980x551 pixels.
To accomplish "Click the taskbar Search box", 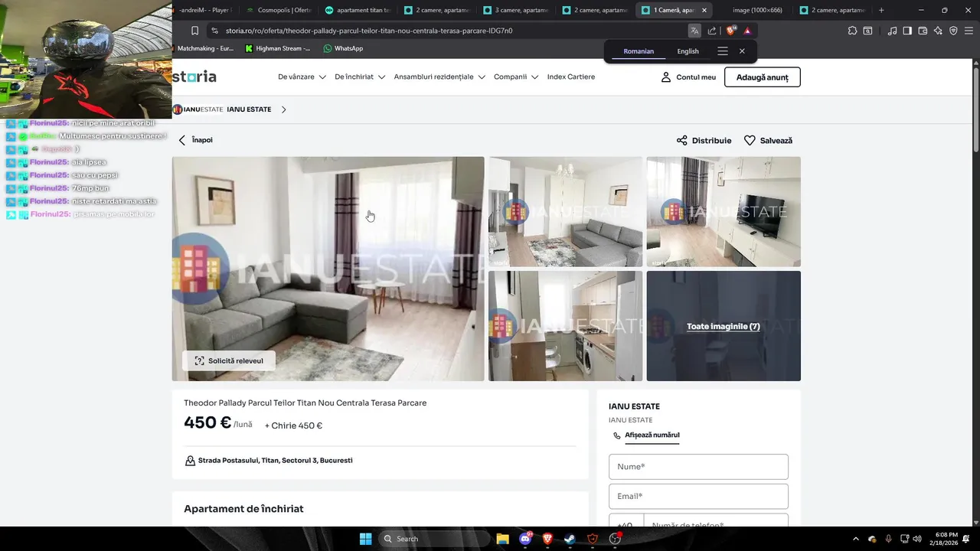I will point(435,539).
